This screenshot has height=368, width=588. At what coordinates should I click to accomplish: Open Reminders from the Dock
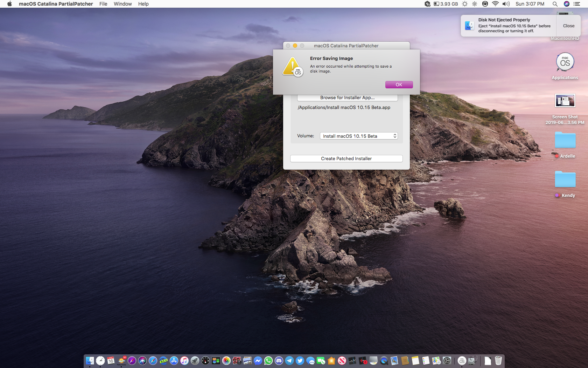point(426,361)
